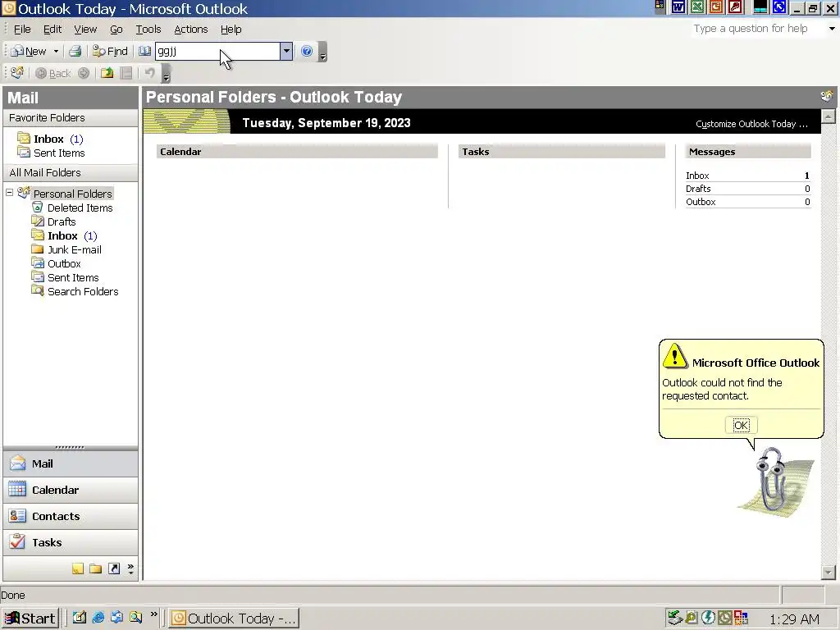The width and height of the screenshot is (840, 630).
Task: Open the File menu
Action: point(22,30)
